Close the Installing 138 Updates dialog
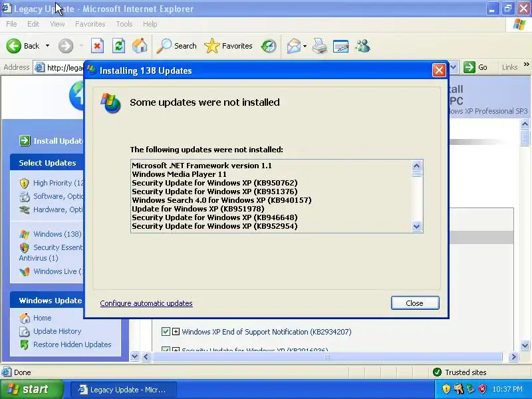Screen dimensions: 532x399 (x=439, y=70)
